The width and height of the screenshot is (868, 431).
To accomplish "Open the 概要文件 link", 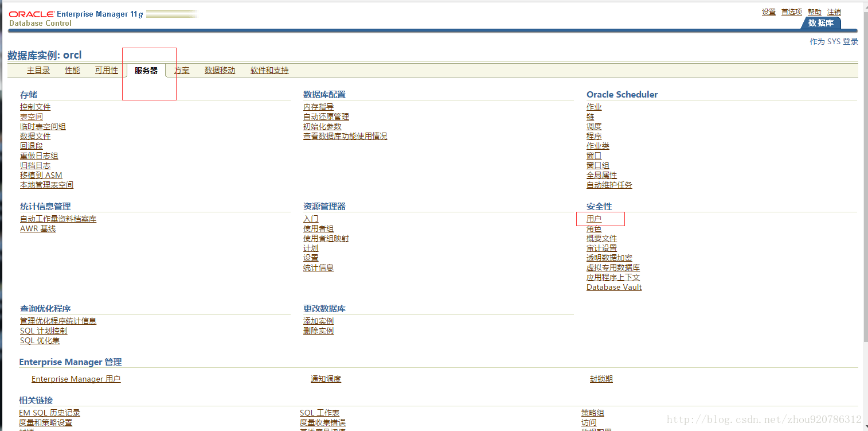I will tap(602, 239).
